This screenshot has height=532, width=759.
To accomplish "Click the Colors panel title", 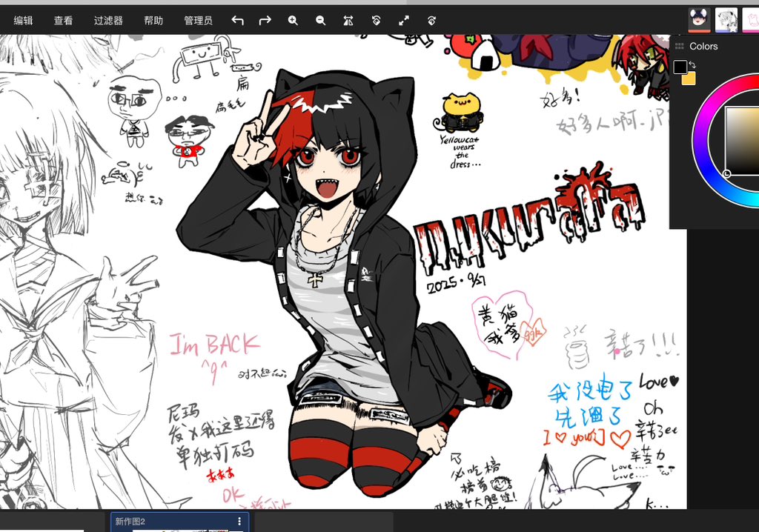I will (703, 46).
